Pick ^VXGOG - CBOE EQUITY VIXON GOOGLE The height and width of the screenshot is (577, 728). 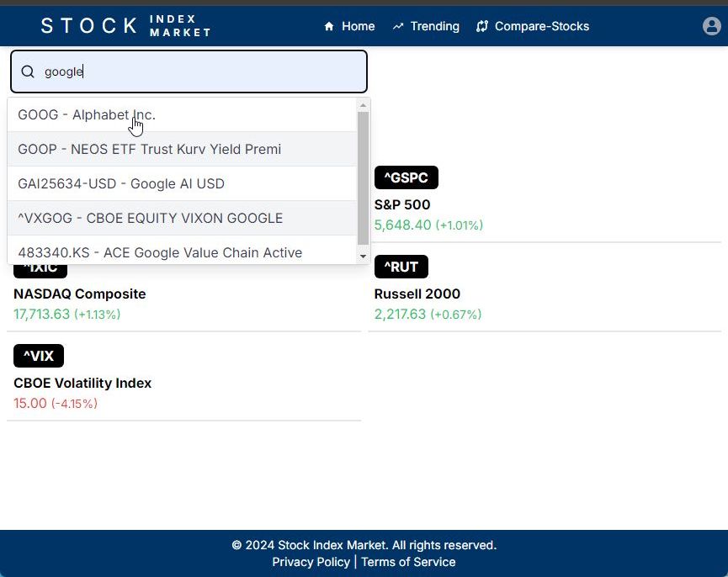[x=182, y=218]
